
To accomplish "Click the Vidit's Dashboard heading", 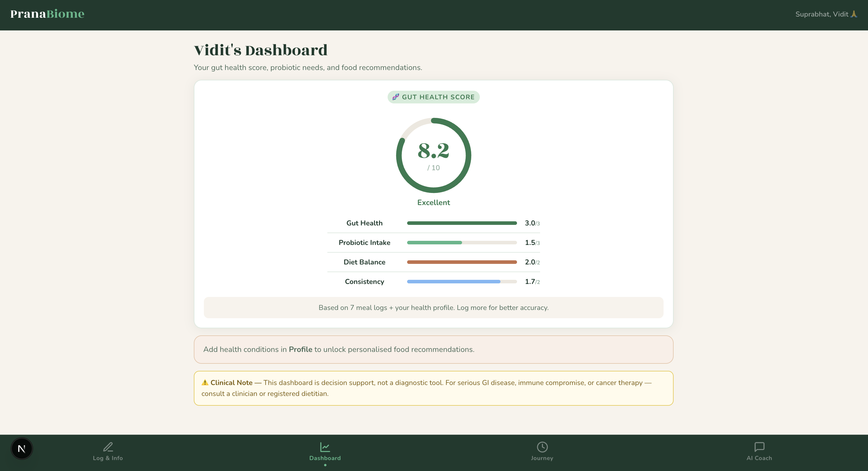I will [261, 50].
